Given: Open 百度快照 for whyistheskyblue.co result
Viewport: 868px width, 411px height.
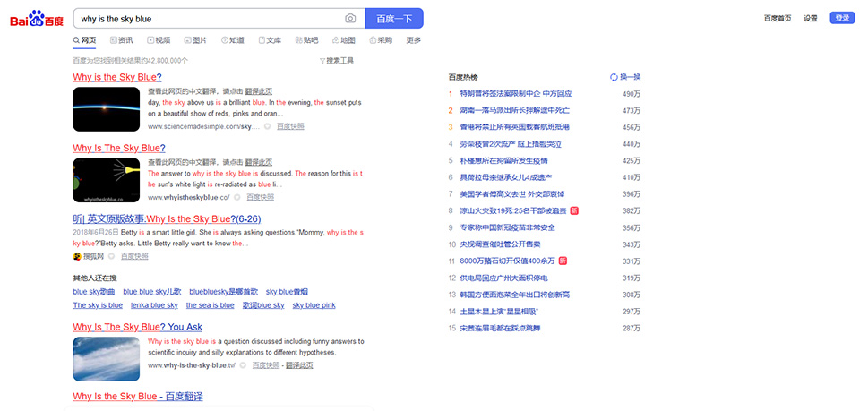Looking at the screenshot, I should click(x=260, y=198).
